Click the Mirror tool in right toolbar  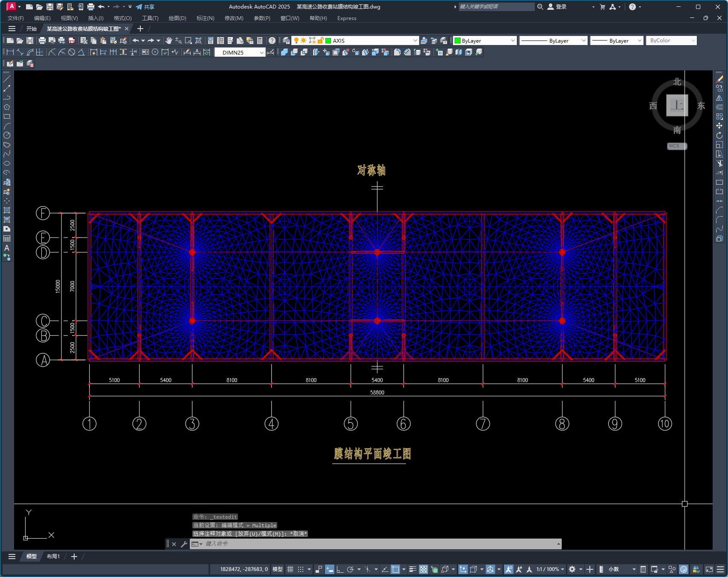tap(719, 98)
